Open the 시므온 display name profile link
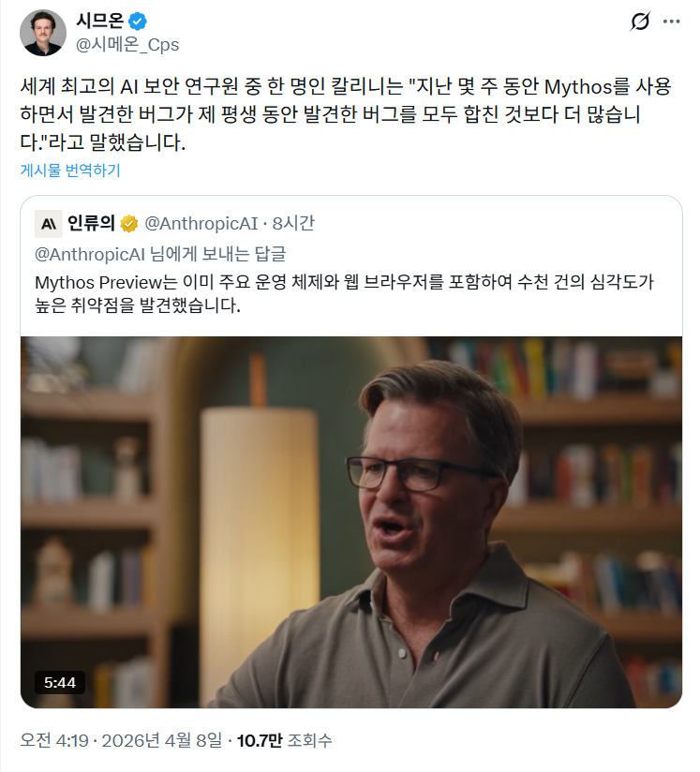700x772 pixels. click(98, 22)
